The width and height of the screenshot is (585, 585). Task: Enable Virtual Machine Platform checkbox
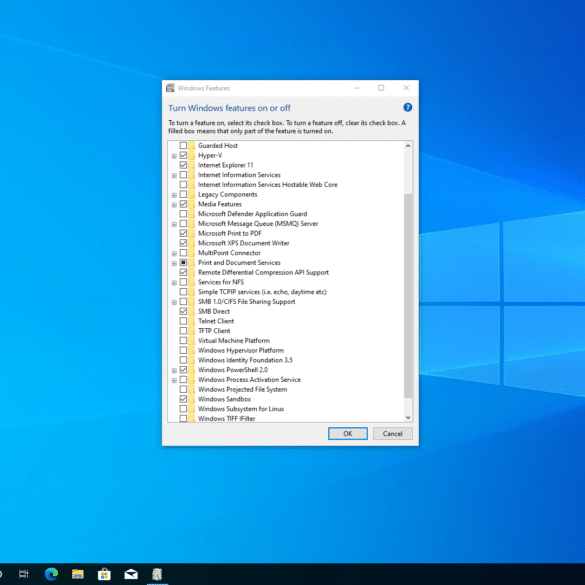(183, 340)
